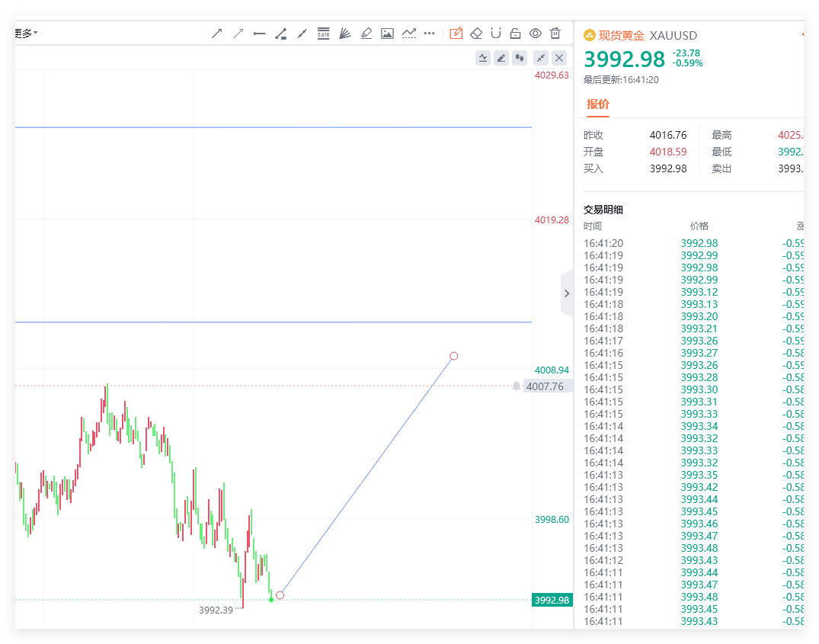The width and height of the screenshot is (819, 644).
Task: Select the upper blue horizontal line
Action: click(x=274, y=127)
